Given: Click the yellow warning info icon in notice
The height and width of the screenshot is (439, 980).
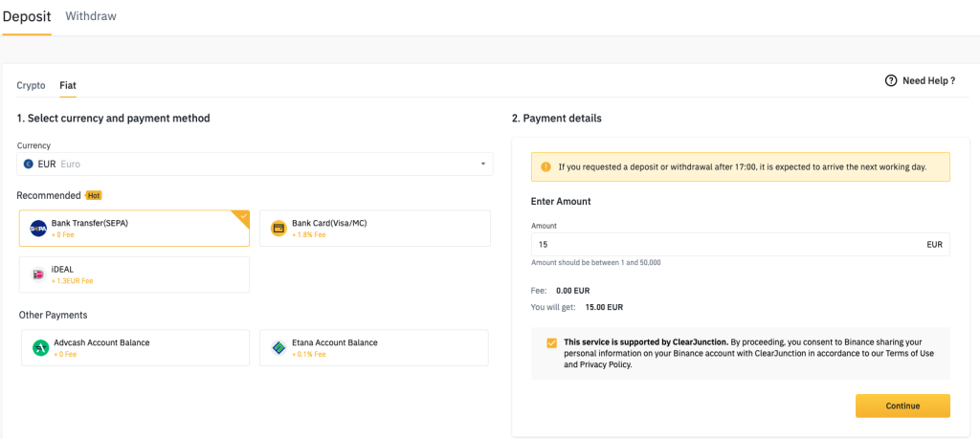Looking at the screenshot, I should pos(546,166).
